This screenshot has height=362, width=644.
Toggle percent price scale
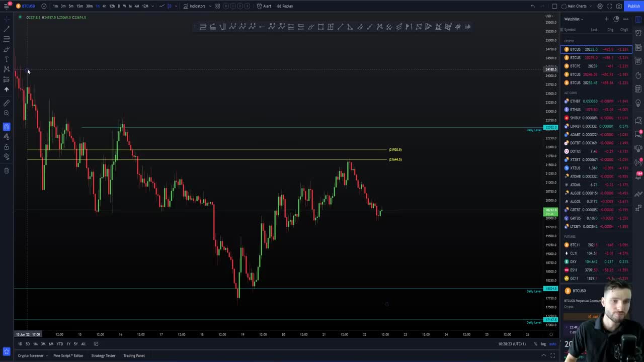(535, 344)
